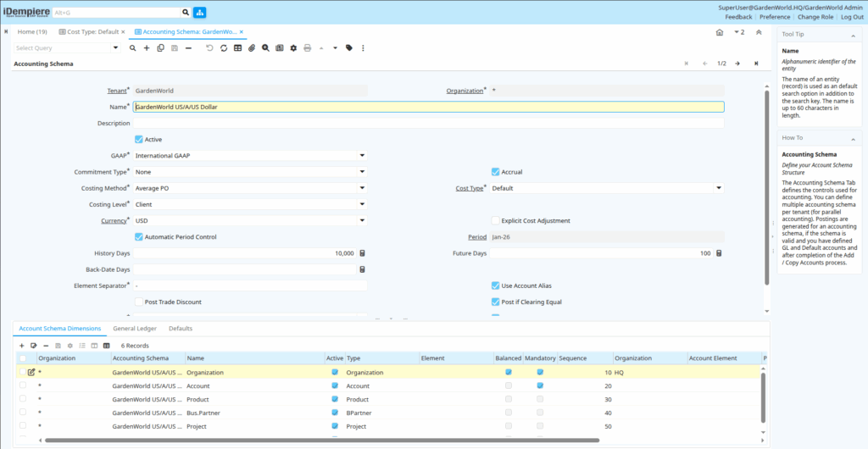This screenshot has height=449, width=868.
Task: Enable Post Trade Discount checkbox
Action: tap(139, 302)
